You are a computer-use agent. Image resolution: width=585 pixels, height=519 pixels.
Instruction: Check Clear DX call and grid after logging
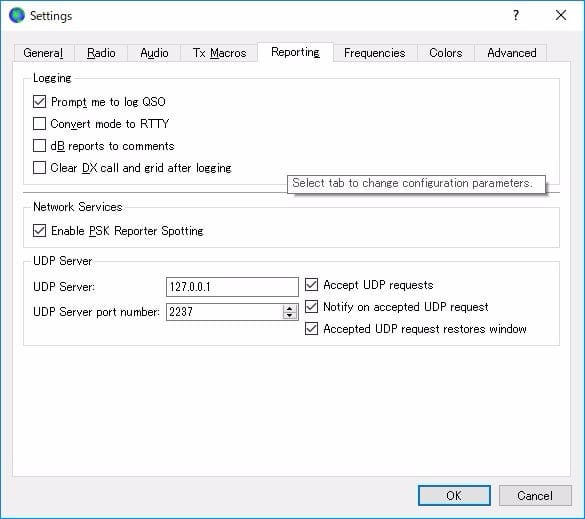pos(40,168)
